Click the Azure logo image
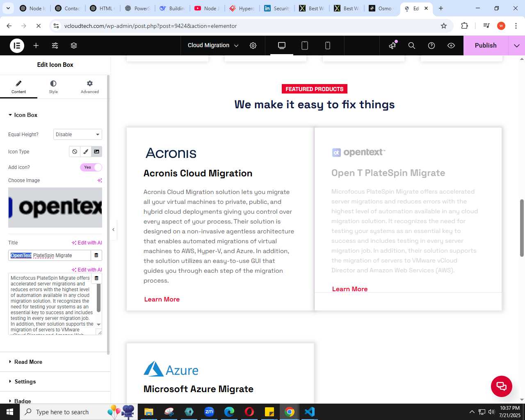The width and height of the screenshot is (525, 420). click(171, 369)
